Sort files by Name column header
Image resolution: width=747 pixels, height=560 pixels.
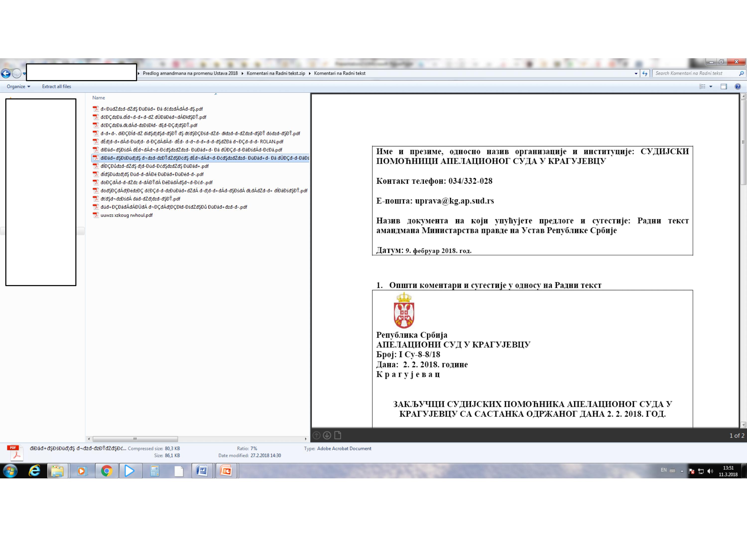[x=99, y=98]
